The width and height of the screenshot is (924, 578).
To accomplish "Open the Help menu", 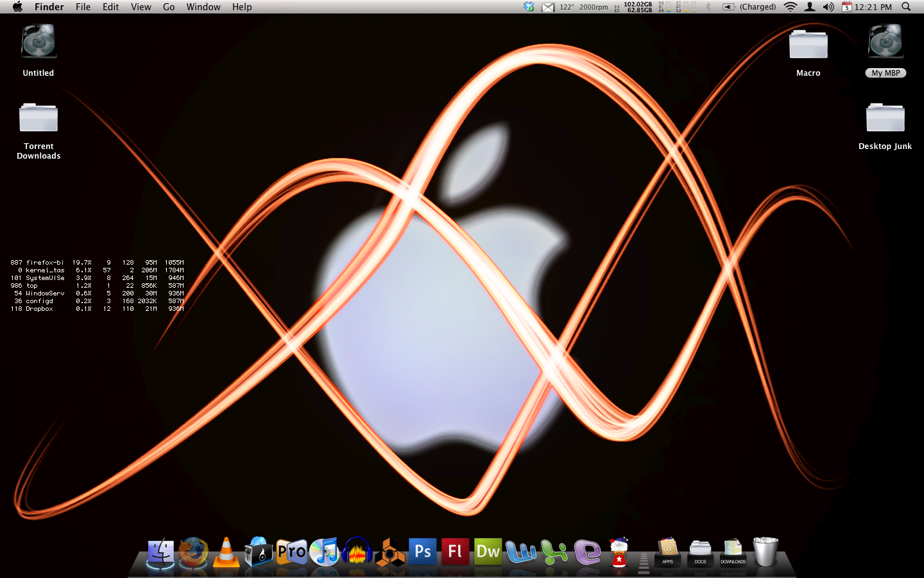I will [x=242, y=7].
